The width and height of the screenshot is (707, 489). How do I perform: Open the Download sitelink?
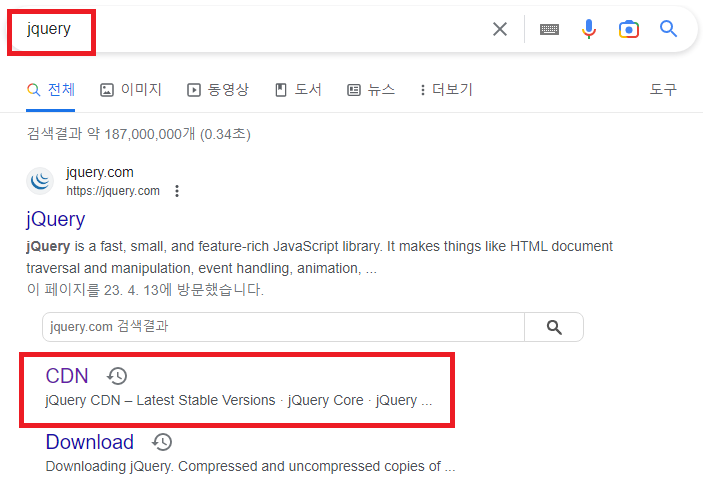90,442
